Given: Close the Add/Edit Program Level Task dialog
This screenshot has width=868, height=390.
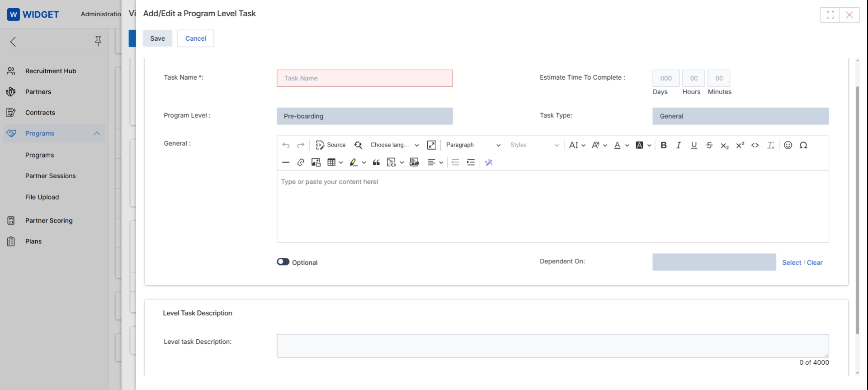Looking at the screenshot, I should click(x=849, y=15).
